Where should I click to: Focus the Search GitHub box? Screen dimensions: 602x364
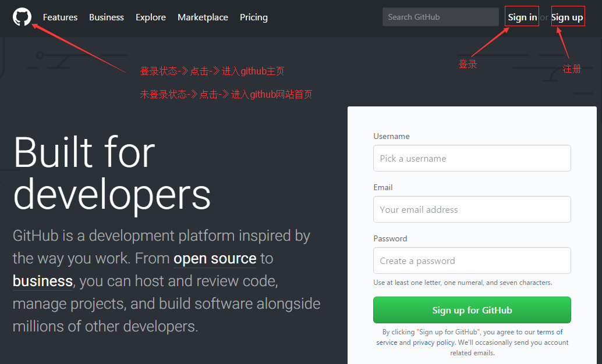[440, 17]
